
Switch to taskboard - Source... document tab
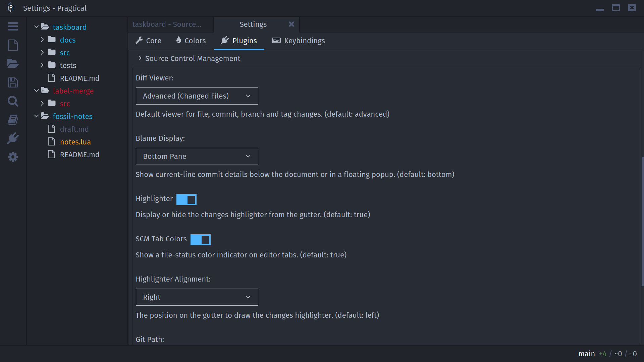click(x=170, y=24)
